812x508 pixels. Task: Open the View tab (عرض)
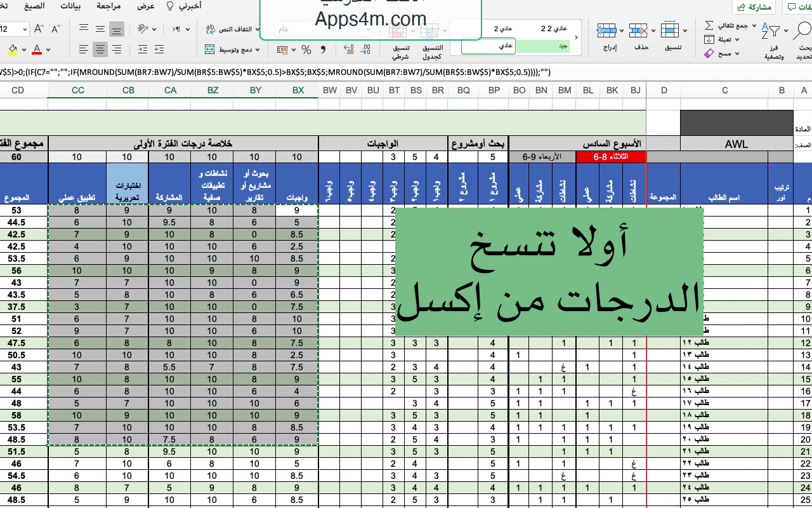(147, 6)
